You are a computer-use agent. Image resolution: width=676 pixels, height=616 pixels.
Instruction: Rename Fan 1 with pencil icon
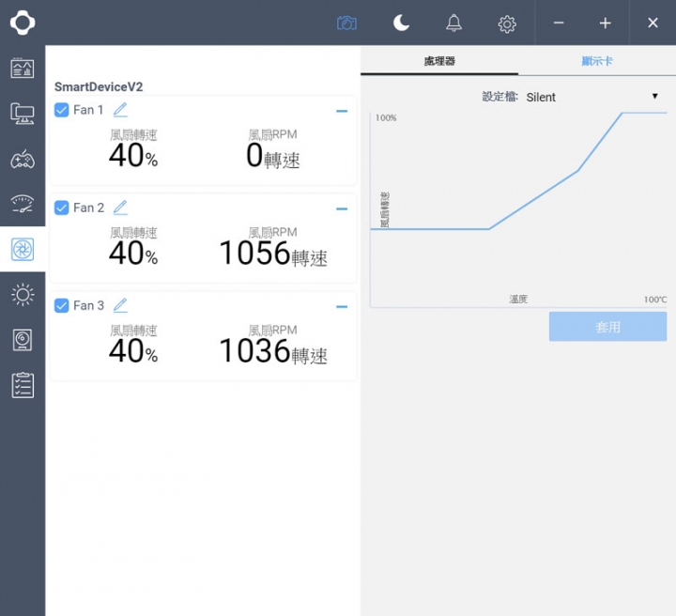(120, 110)
